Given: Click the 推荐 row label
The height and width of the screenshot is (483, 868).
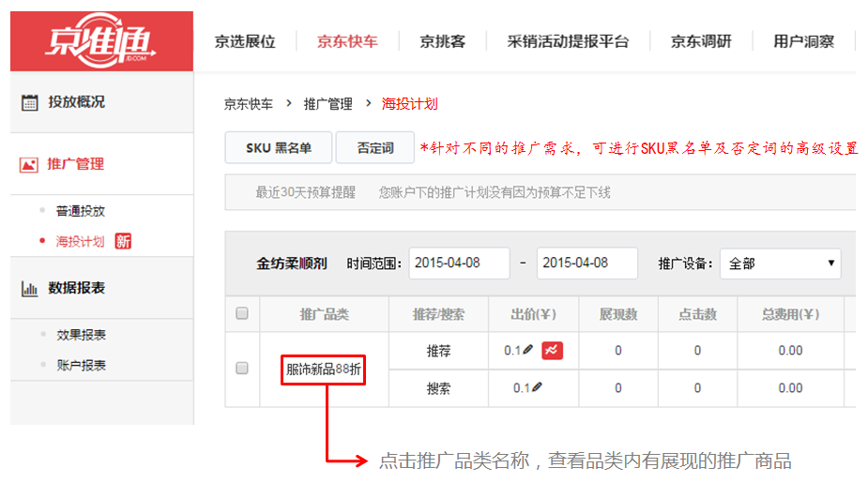Looking at the screenshot, I should 438,351.
